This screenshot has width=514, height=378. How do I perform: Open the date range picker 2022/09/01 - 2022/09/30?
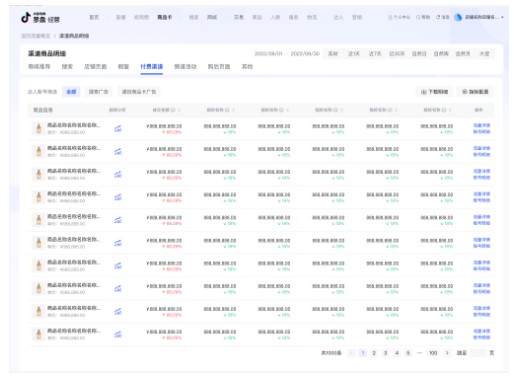point(287,54)
